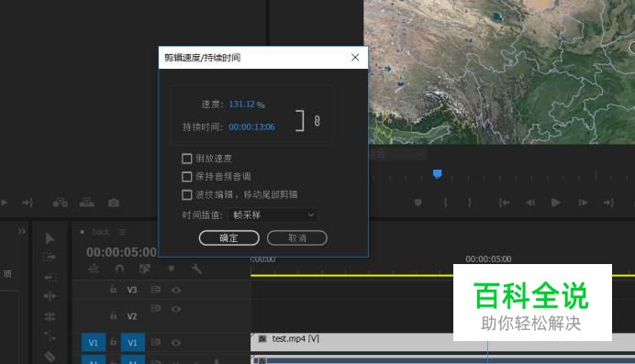Open the back sequence panel menu

pos(122,232)
